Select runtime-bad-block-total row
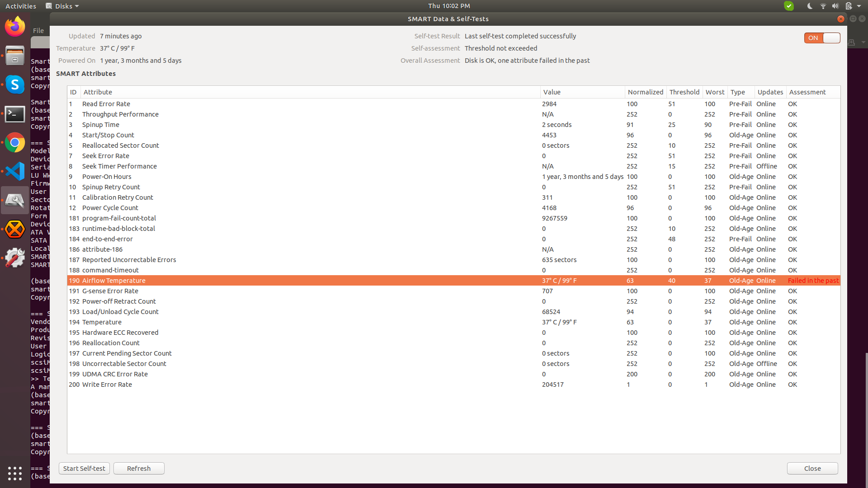The width and height of the screenshot is (868, 488). click(x=454, y=229)
